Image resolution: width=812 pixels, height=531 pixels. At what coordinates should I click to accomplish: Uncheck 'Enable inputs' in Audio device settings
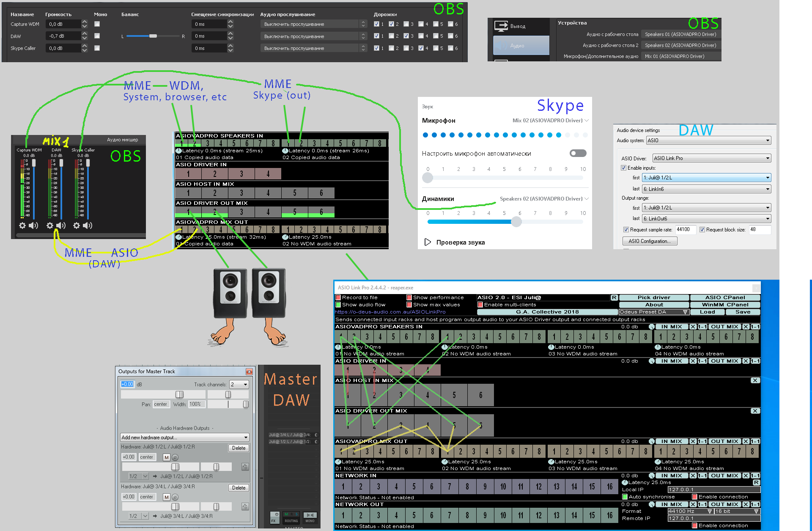pos(623,168)
